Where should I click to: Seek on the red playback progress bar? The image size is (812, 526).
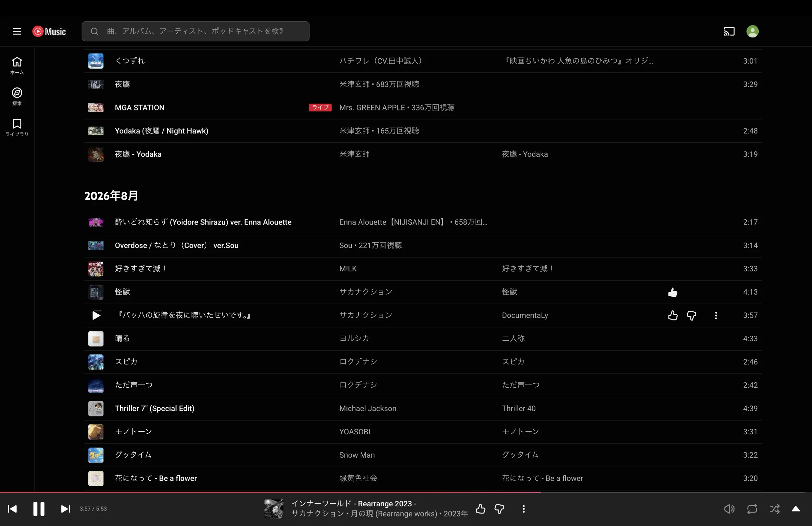click(x=406, y=492)
